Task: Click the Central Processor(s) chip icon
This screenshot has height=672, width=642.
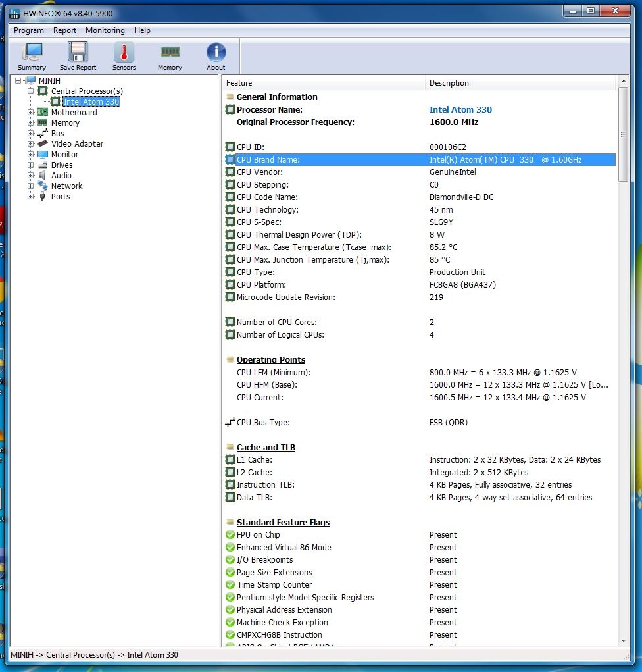Action: point(43,91)
